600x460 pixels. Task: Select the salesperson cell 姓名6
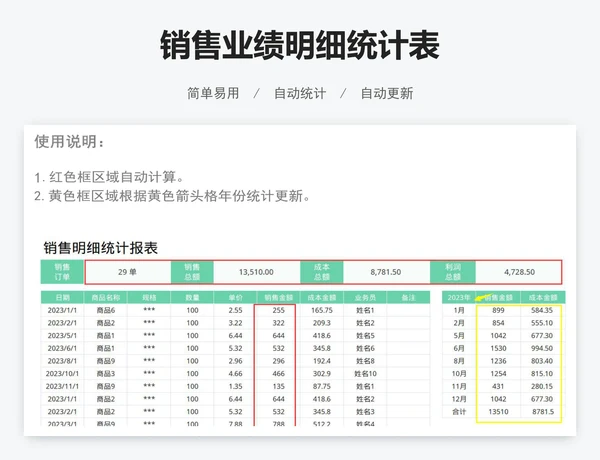[365, 348]
